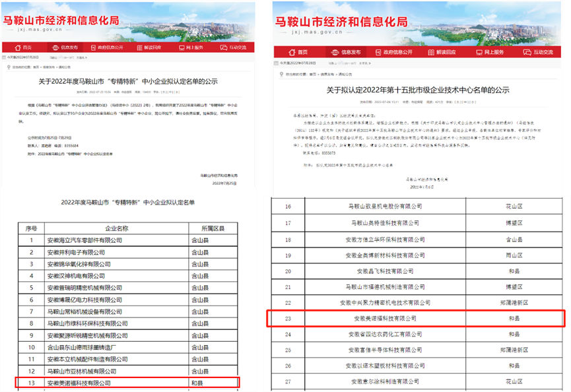Click 首页 in the left page breadcrumb

[x=36, y=67]
